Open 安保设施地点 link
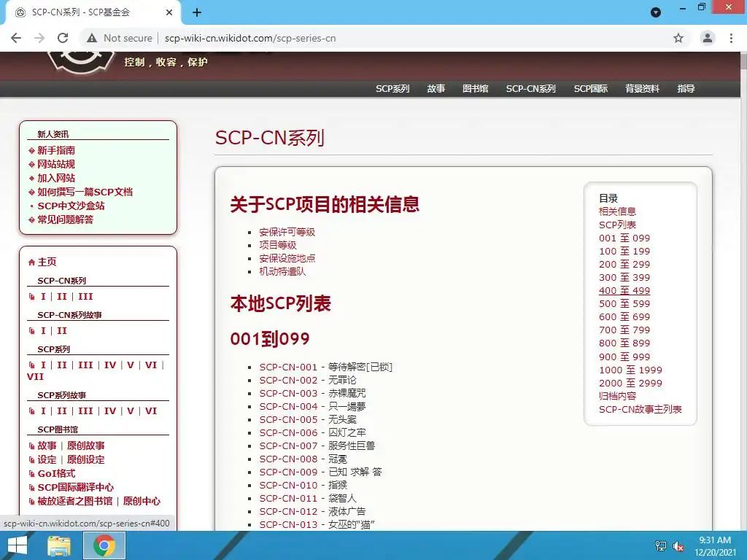The width and height of the screenshot is (747, 560). [x=287, y=259]
